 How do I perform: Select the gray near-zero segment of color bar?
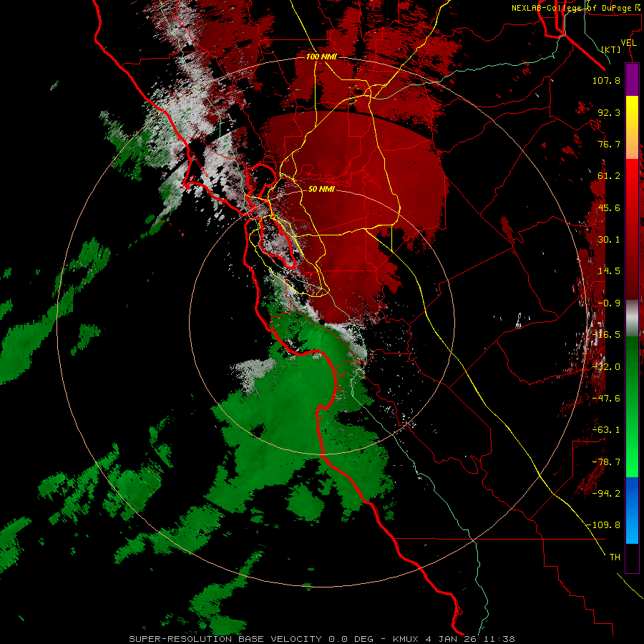(632, 318)
